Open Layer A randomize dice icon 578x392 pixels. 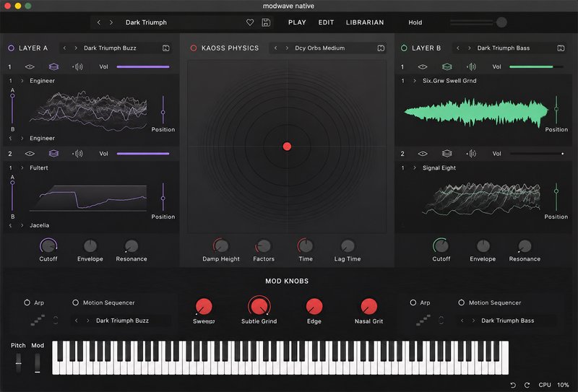(x=166, y=48)
